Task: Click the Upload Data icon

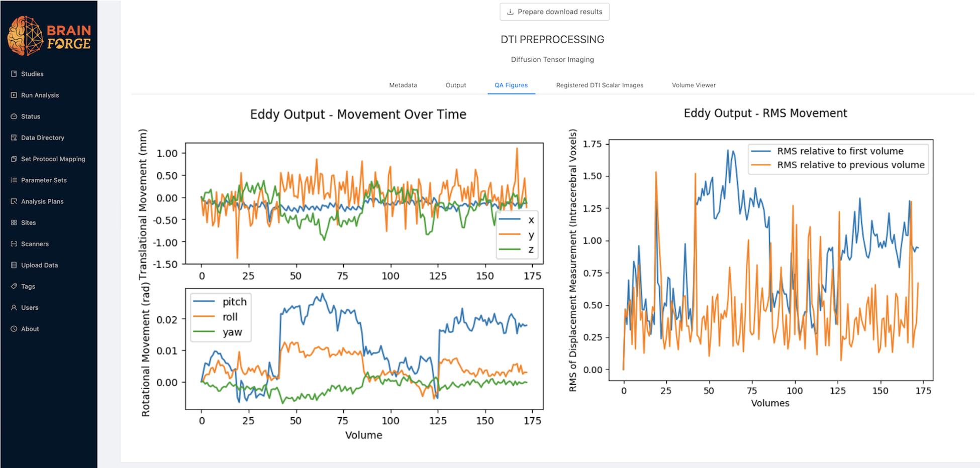Action: pos(14,265)
